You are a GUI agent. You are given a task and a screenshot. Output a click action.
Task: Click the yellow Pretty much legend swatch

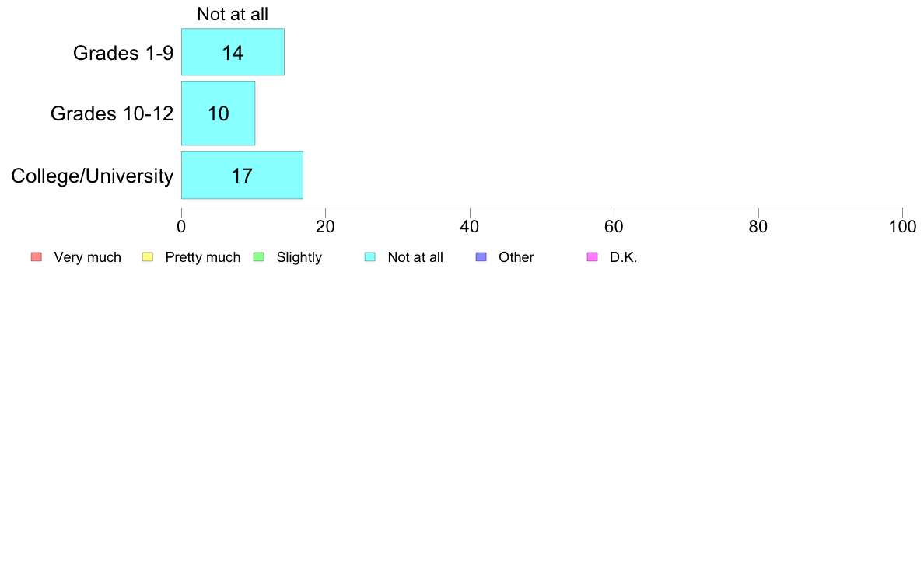148,256
